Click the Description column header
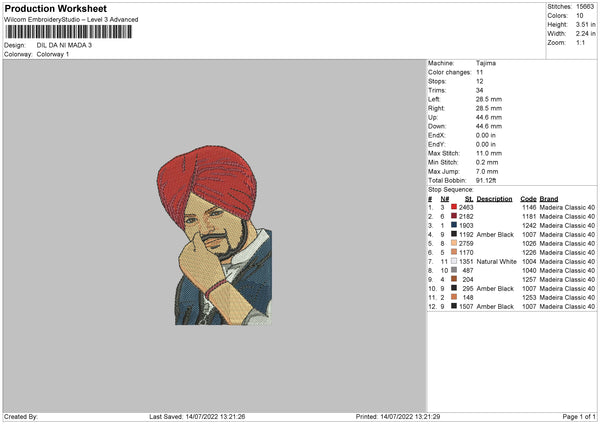 click(x=494, y=199)
